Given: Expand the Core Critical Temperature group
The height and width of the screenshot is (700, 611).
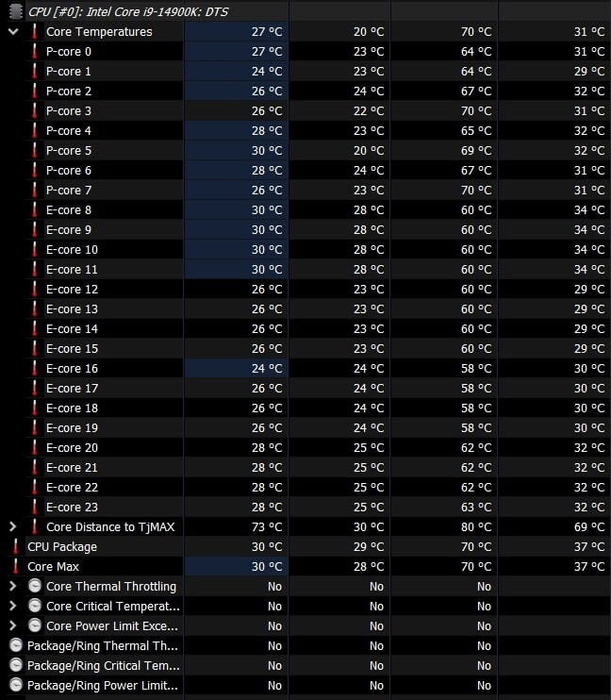Looking at the screenshot, I should [13, 606].
